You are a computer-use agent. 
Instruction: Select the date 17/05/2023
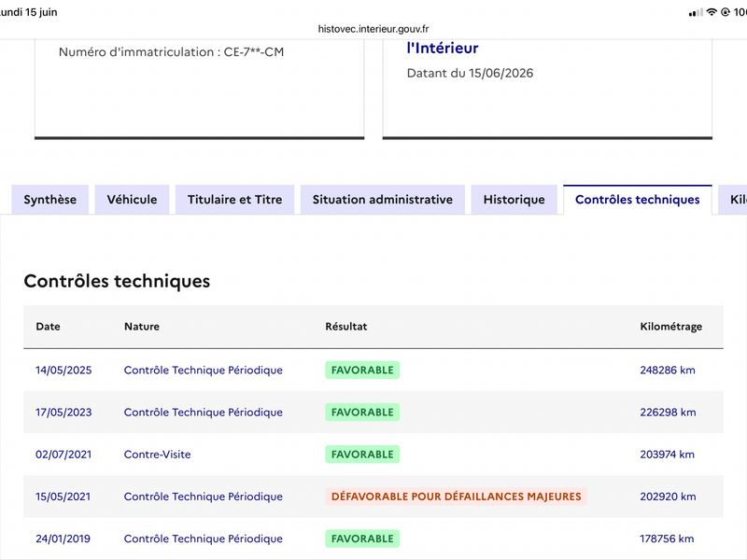click(x=63, y=413)
